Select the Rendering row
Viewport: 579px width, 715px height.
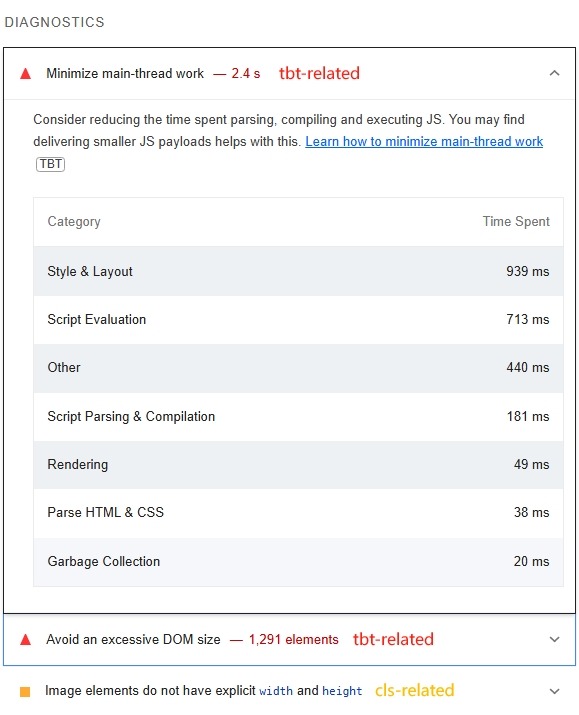(x=298, y=465)
